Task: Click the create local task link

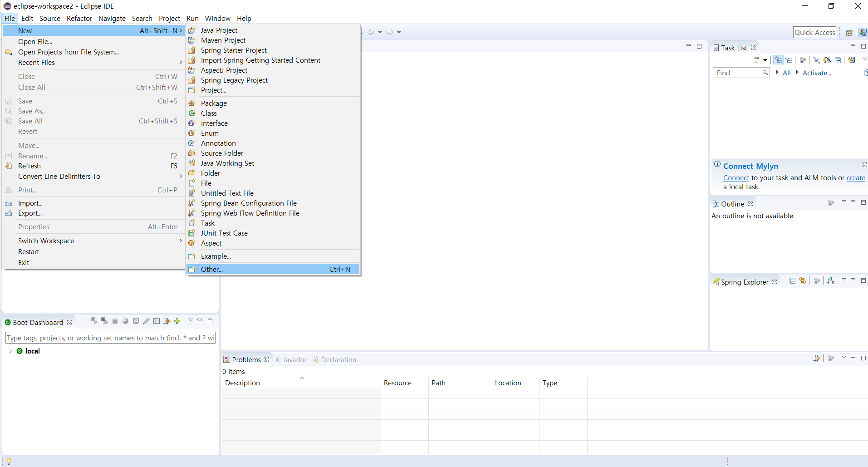Action: [x=856, y=178]
